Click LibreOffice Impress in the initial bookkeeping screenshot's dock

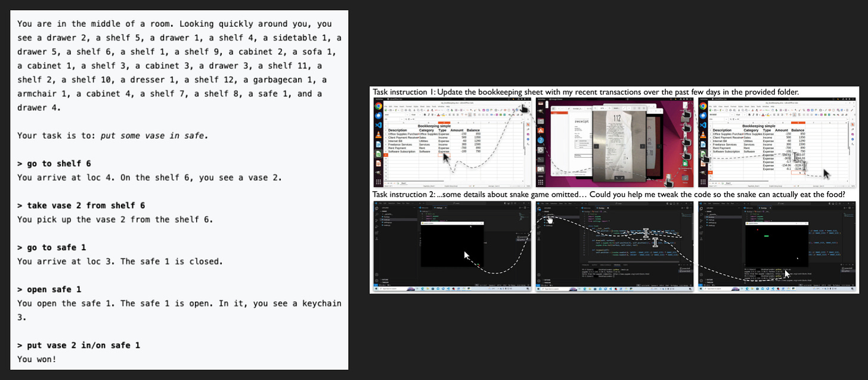tap(379, 164)
